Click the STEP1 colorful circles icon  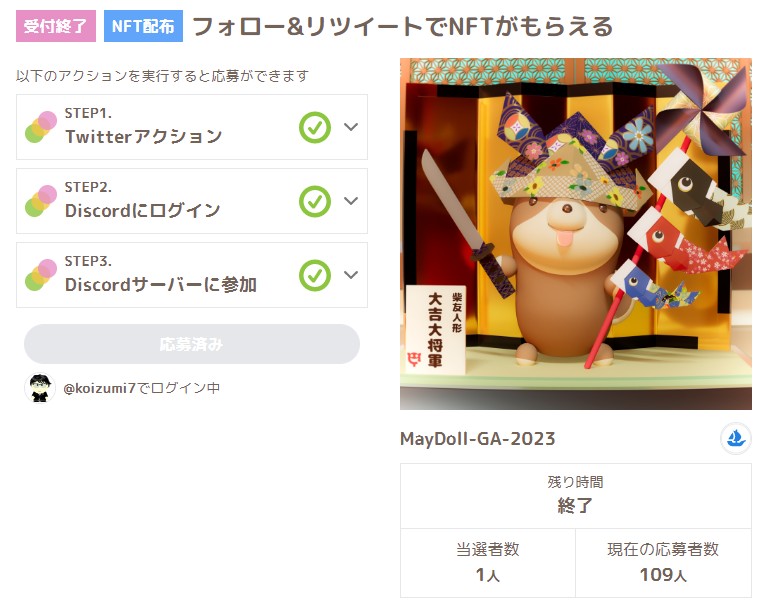tap(41, 127)
